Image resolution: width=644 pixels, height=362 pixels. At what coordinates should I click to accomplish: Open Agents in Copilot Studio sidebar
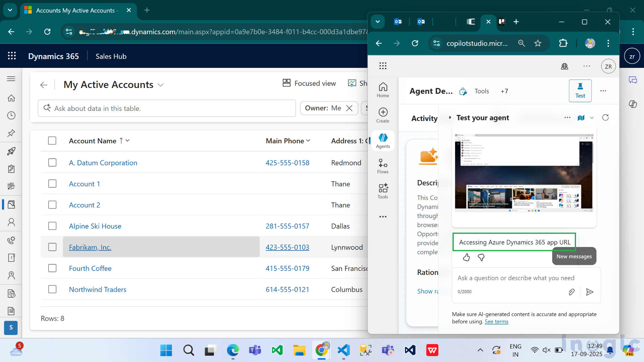pyautogui.click(x=383, y=141)
